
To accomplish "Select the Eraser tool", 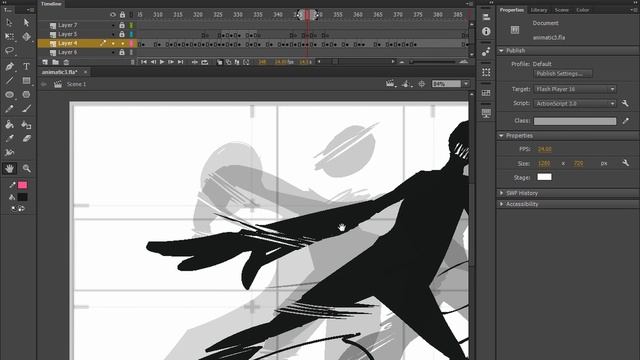I will (27, 139).
